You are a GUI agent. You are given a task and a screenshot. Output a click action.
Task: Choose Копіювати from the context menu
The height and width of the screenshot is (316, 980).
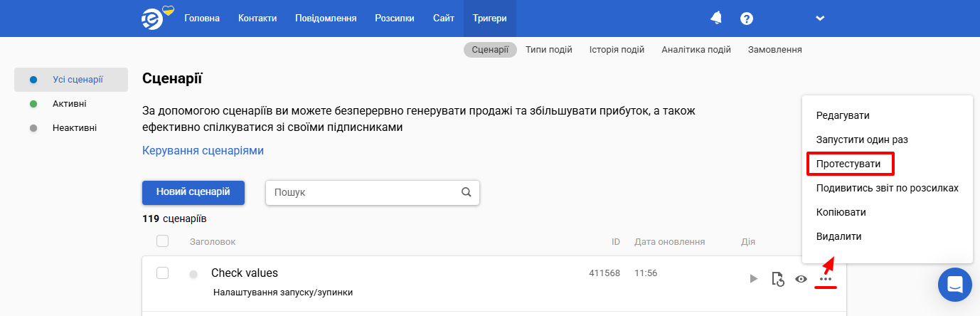[841, 212]
